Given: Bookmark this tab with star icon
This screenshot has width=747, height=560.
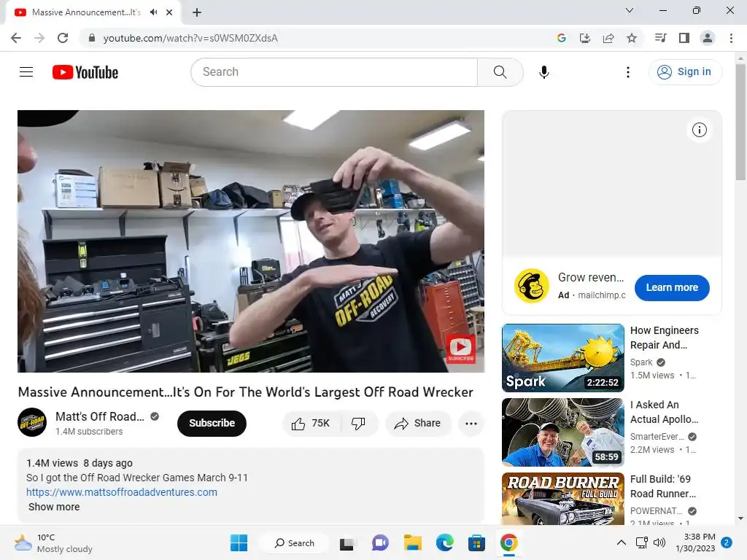Looking at the screenshot, I should coord(632,38).
